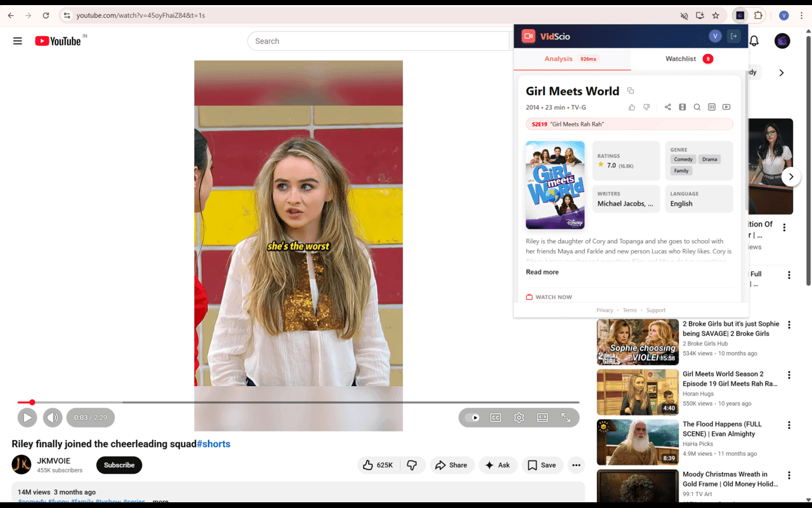Open options for 2 Broke Girls video
Image resolution: width=812 pixels, height=508 pixels.
point(789,325)
